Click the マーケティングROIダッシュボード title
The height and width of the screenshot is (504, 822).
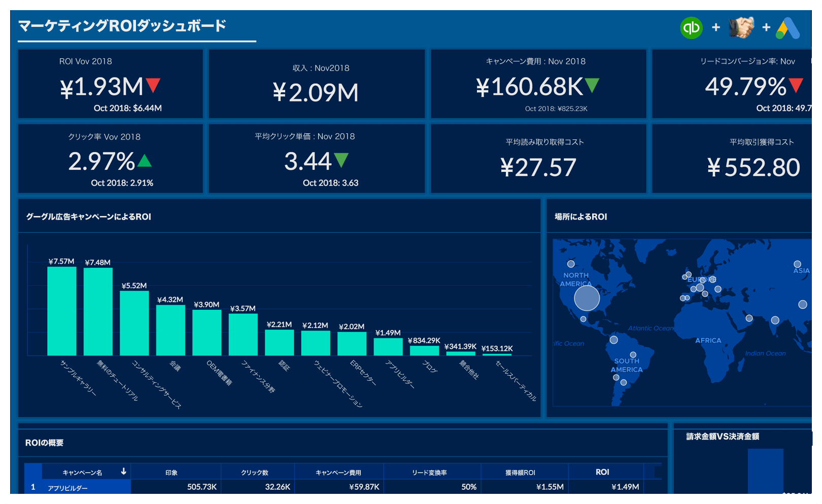point(122,26)
